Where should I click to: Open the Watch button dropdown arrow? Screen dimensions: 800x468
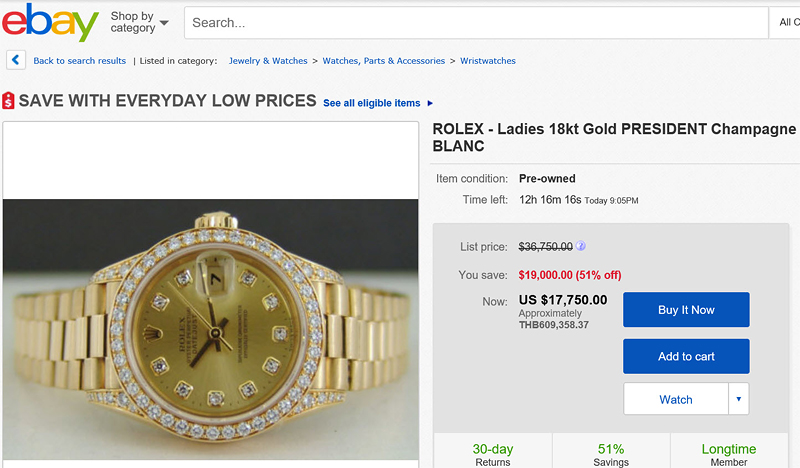click(738, 399)
